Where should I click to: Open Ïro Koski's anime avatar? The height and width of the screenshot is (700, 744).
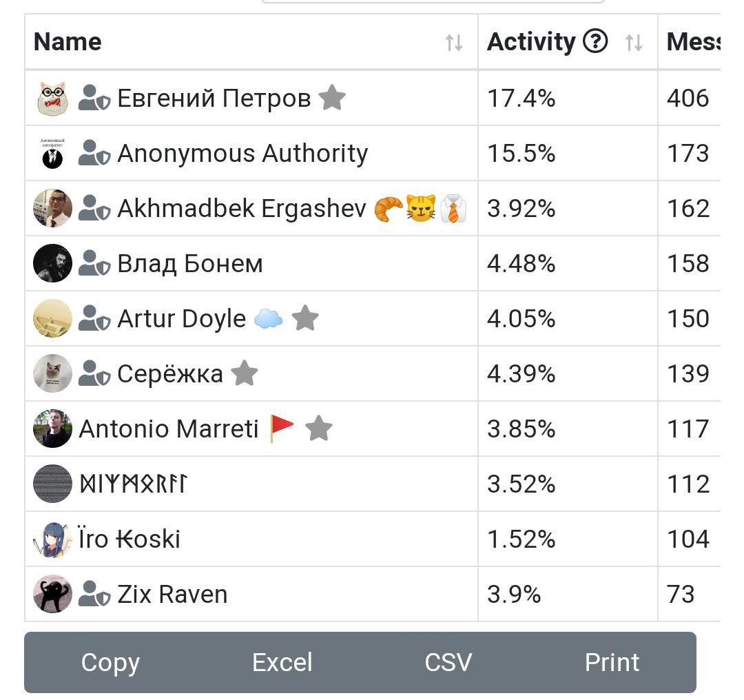[x=52, y=539]
